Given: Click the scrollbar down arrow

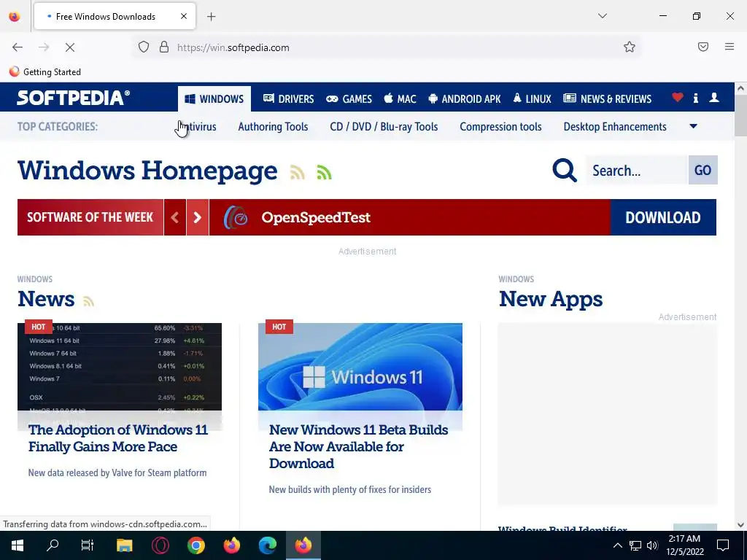Looking at the screenshot, I should (x=740, y=525).
